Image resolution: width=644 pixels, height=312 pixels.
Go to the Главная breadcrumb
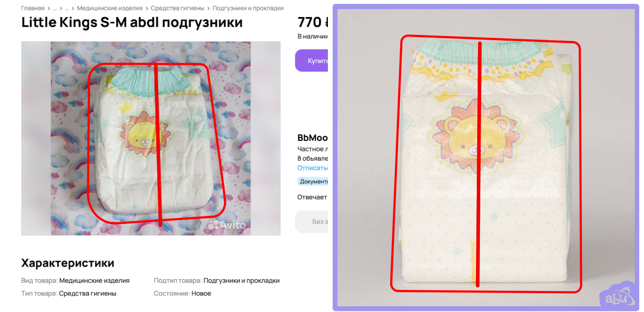(x=33, y=8)
